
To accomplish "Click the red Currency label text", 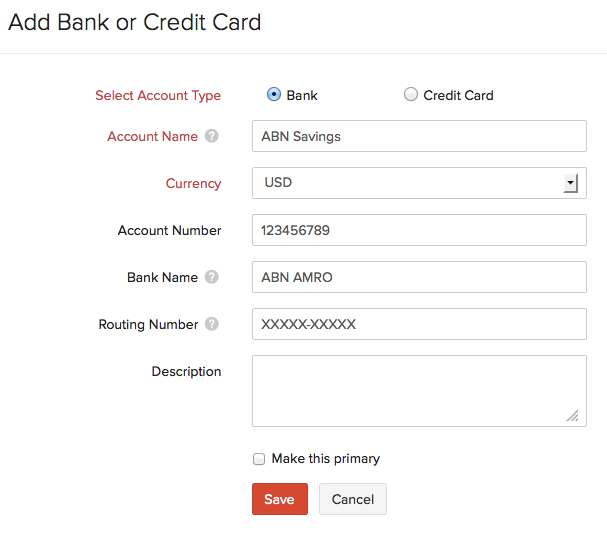I will pos(193,184).
